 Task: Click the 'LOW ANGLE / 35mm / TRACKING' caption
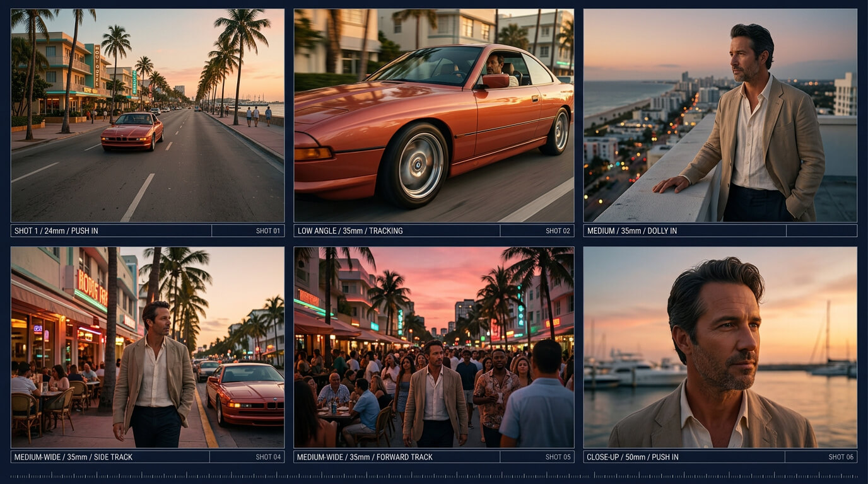pyautogui.click(x=350, y=231)
